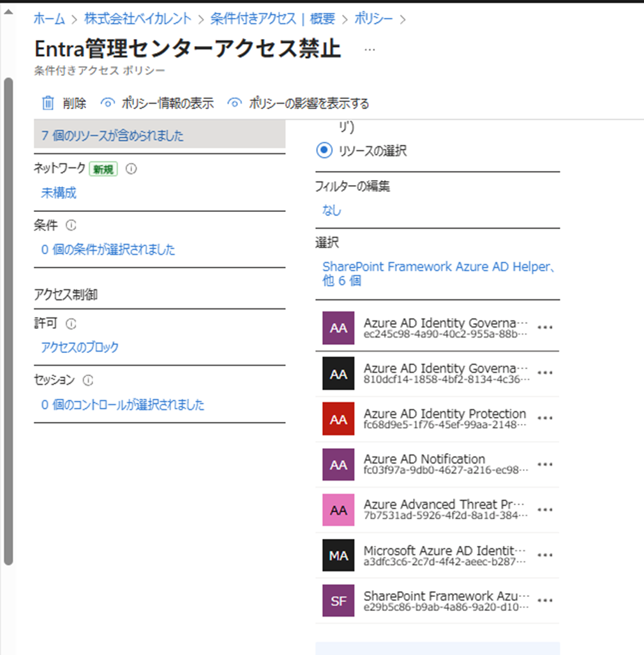Viewport: 644px width, 655px height.
Task: Open 株式会社ベイカレント breadcrumb
Action: (x=138, y=19)
